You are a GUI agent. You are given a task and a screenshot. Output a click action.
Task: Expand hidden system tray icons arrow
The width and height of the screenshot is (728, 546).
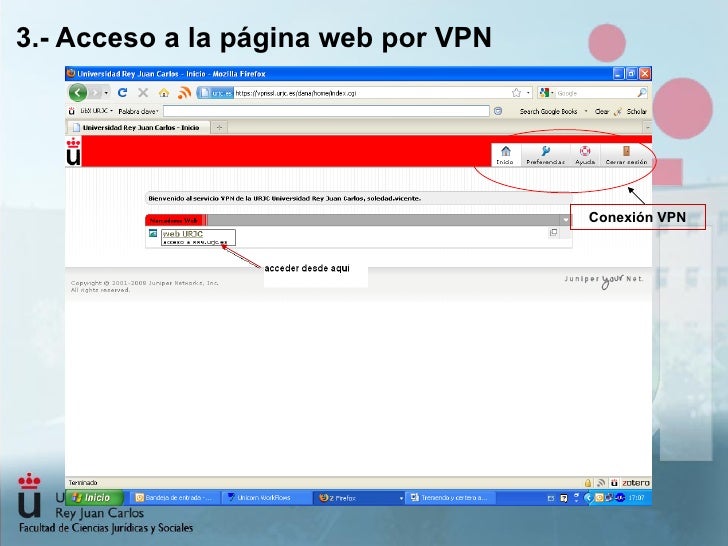pos(588,498)
